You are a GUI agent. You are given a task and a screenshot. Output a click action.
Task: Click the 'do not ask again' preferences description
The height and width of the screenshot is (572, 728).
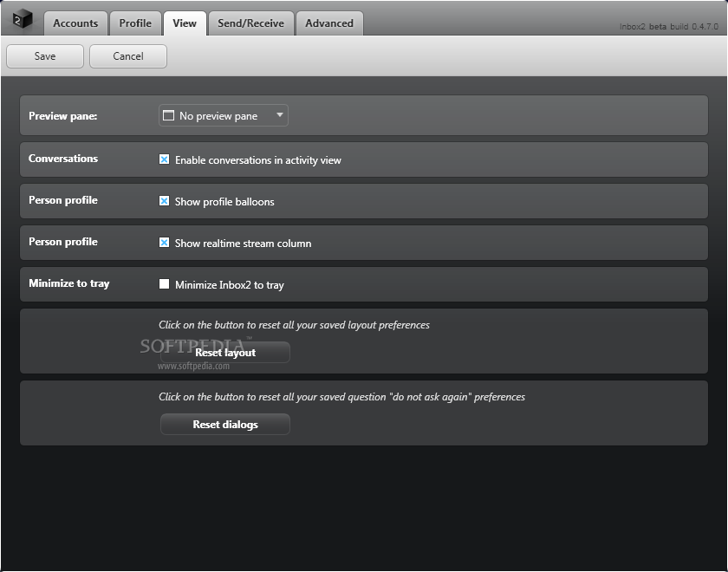point(342,397)
